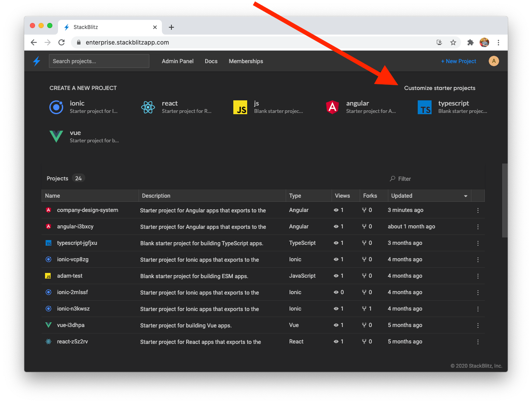
Task: Open the Updated column sort dropdown
Action: click(x=465, y=196)
